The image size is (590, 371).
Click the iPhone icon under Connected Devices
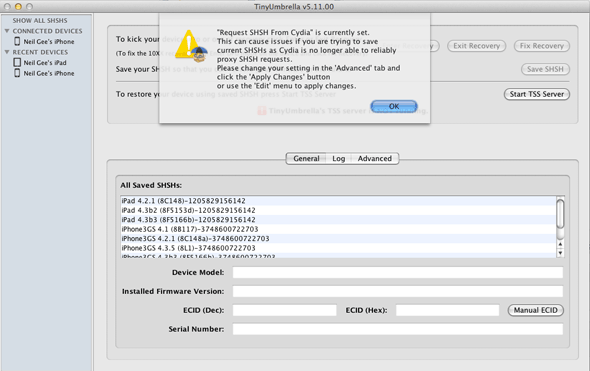[x=17, y=41]
